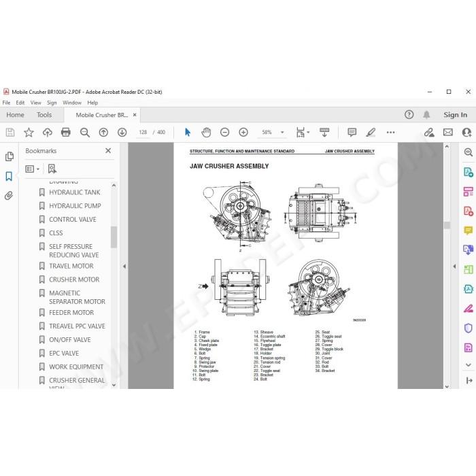
Task: Activate the Hand pan tool
Action: pyautogui.click(x=206, y=133)
